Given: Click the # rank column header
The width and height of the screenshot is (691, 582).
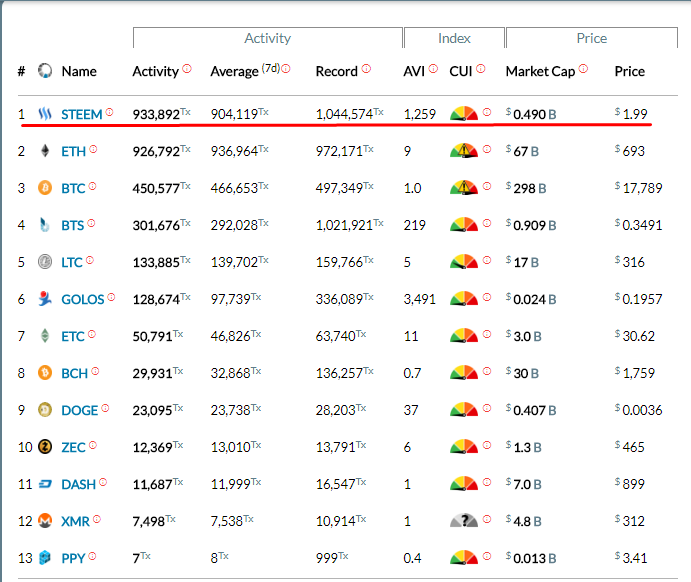Looking at the screenshot, I should 21,71.
